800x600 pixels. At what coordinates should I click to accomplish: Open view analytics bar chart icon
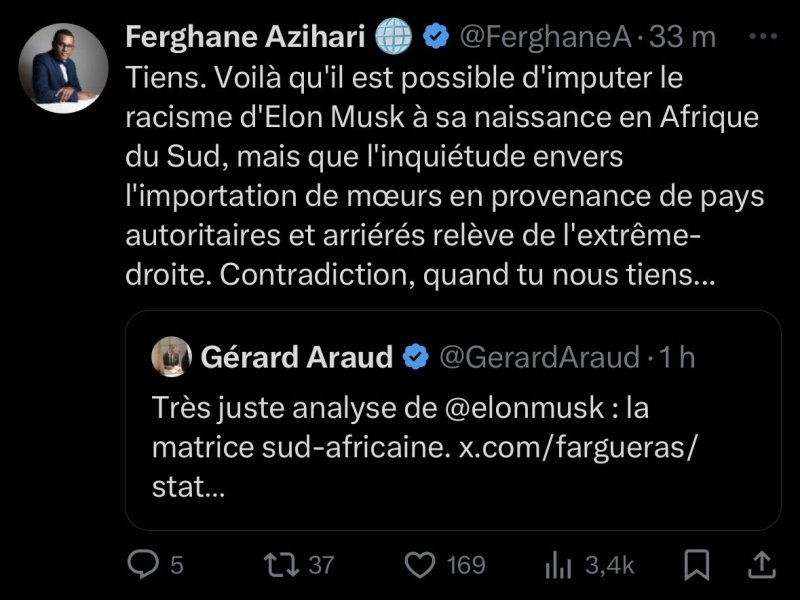pos(556,565)
